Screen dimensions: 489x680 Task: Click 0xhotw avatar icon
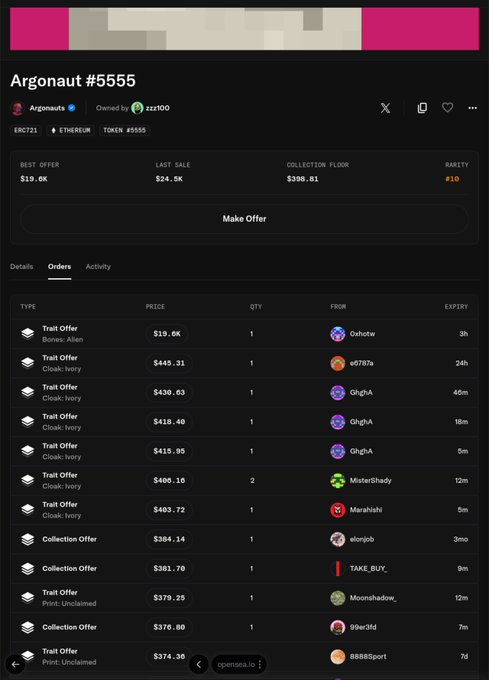pyautogui.click(x=338, y=334)
